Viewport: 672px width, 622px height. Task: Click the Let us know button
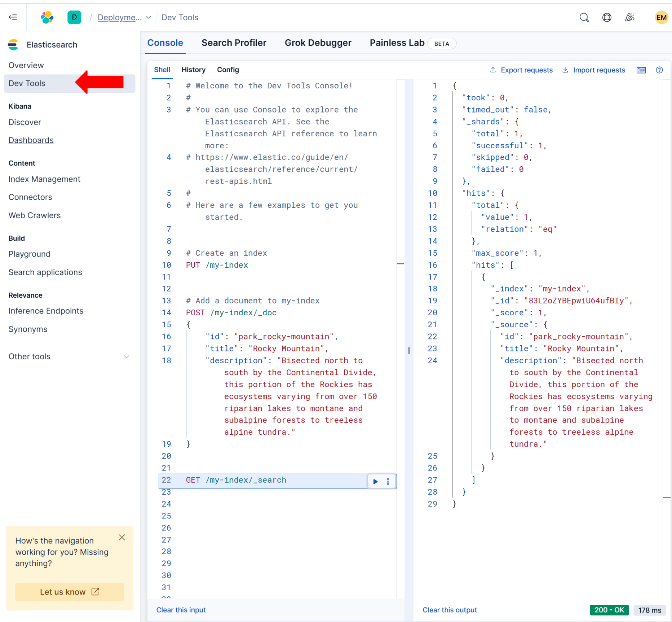point(69,592)
